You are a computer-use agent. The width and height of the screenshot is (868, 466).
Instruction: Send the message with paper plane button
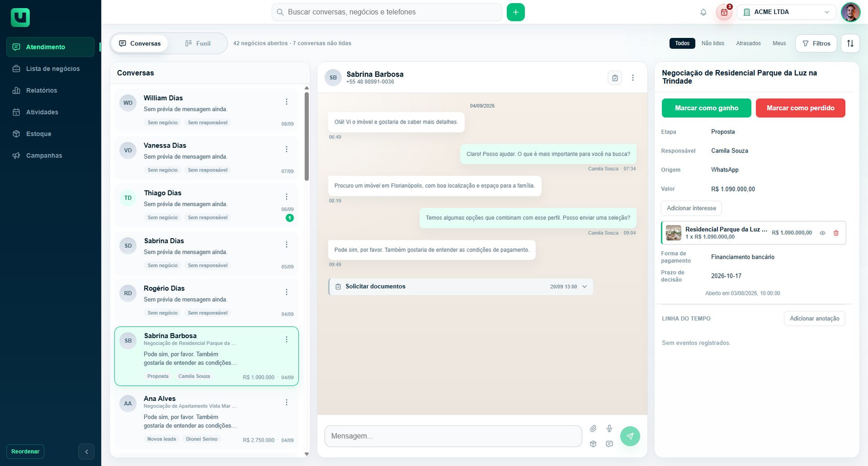[630, 436]
